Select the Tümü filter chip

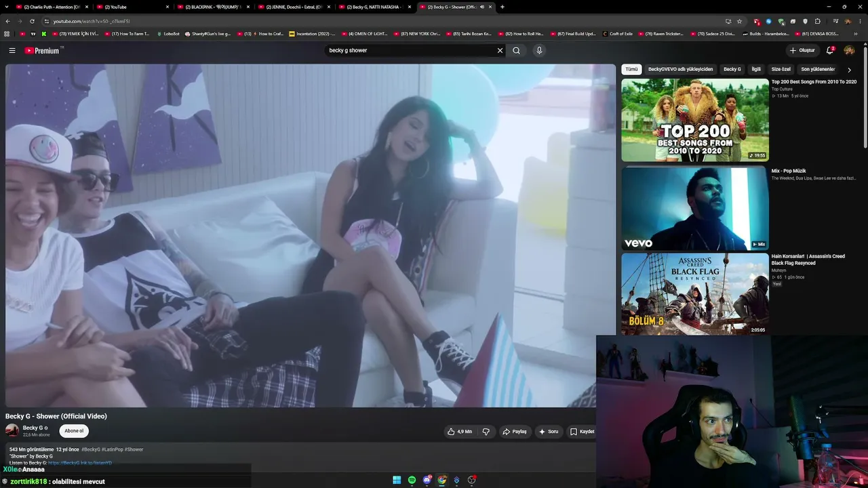631,69
